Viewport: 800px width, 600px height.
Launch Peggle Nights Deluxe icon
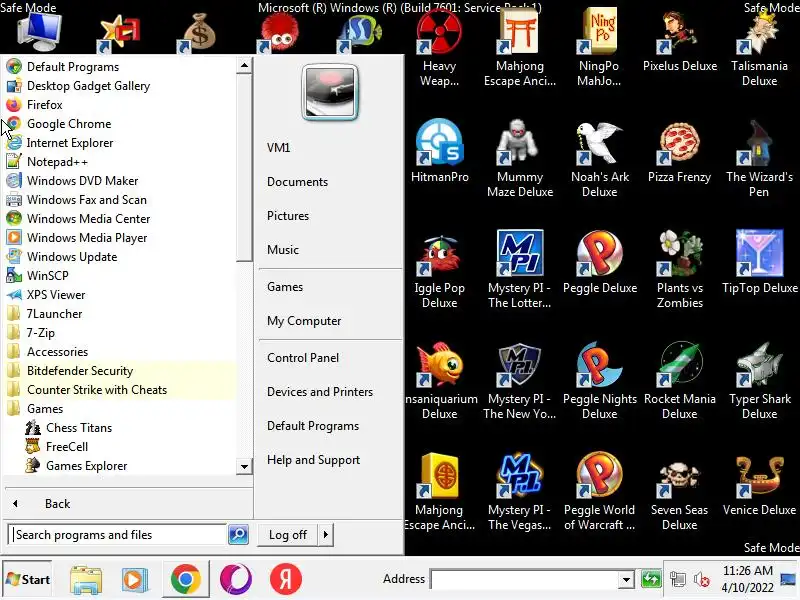tap(599, 380)
